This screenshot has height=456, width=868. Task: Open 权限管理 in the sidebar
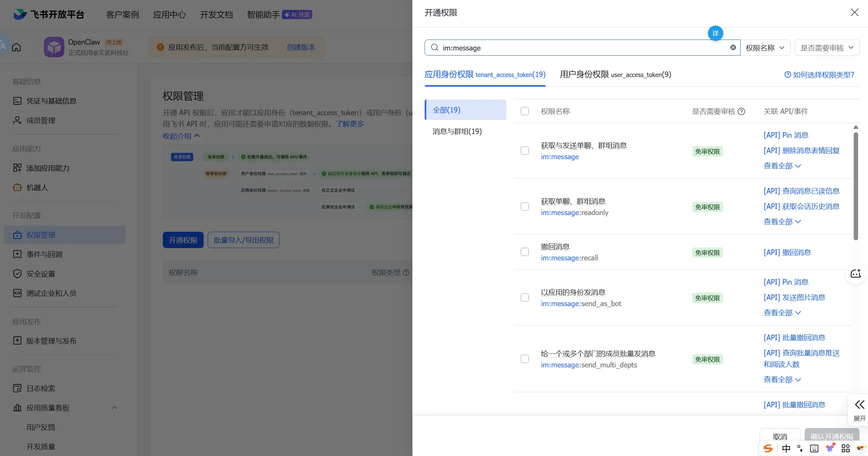pos(41,234)
